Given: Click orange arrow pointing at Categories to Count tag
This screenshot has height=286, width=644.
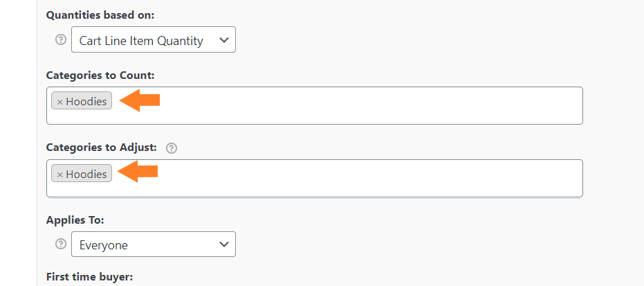Looking at the screenshot, I should click(x=139, y=100).
